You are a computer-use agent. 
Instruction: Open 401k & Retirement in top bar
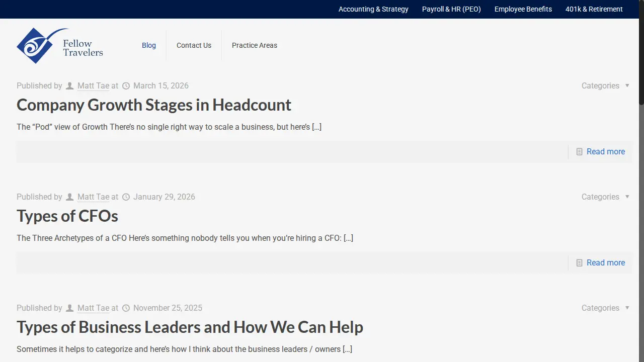pos(594,9)
